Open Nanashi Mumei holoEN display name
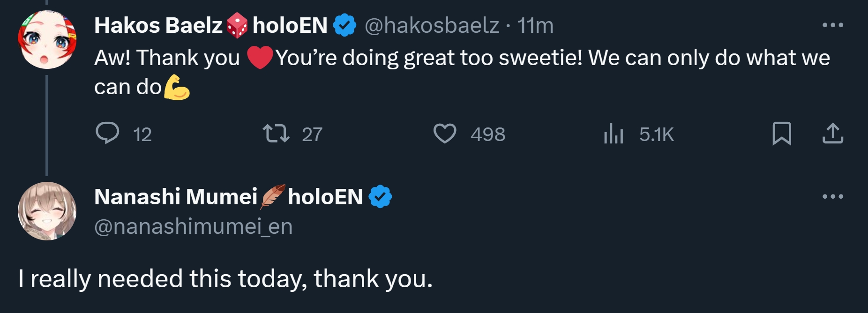868x313 pixels. [228, 197]
